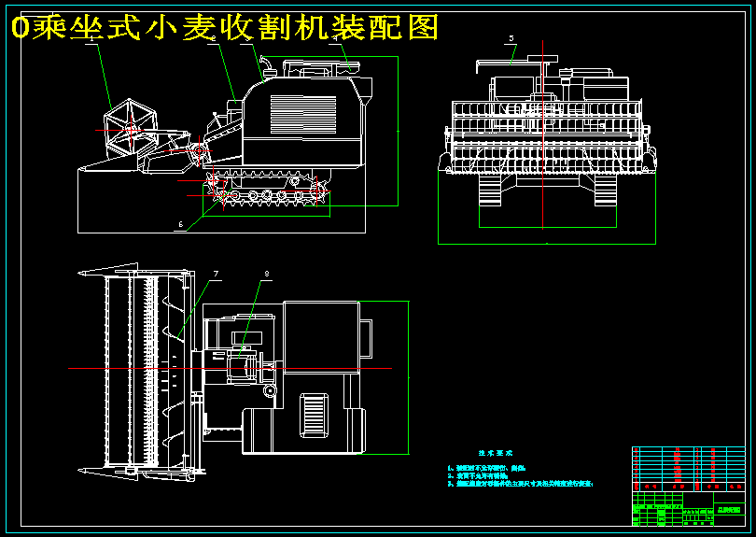Click the green height dimension line in side view
Screen dimensions: 756x537
(x=399, y=132)
